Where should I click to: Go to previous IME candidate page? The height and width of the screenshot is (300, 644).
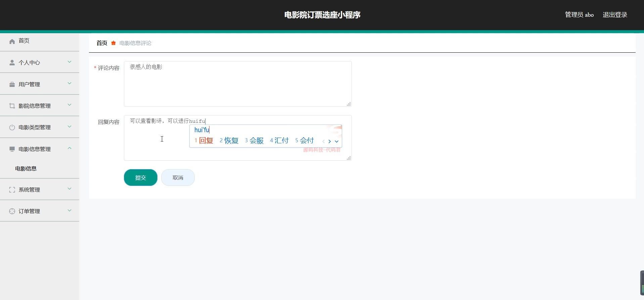[x=323, y=141]
